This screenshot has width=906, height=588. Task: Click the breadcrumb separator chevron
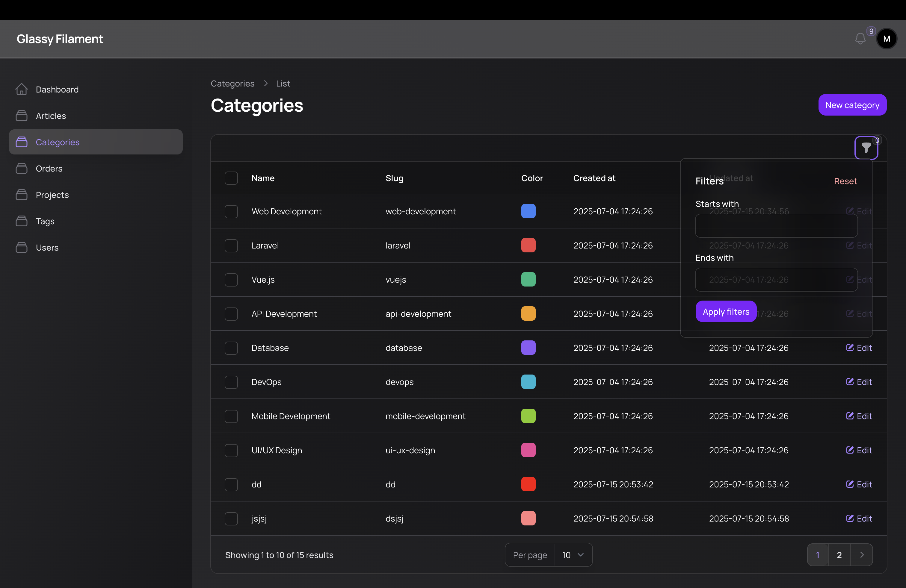(x=266, y=83)
